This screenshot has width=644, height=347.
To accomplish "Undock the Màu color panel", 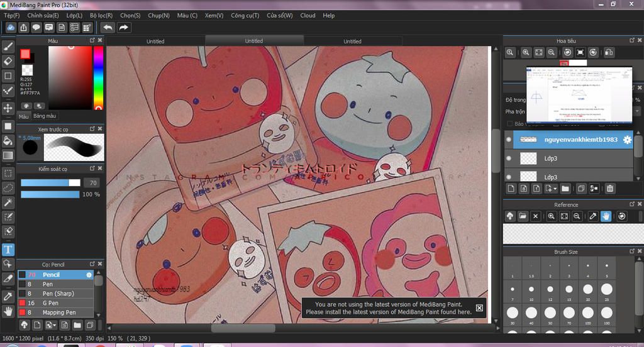I will (x=92, y=40).
